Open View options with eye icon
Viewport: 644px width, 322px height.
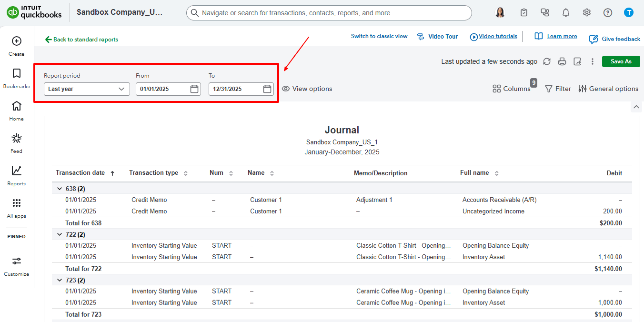(x=307, y=89)
